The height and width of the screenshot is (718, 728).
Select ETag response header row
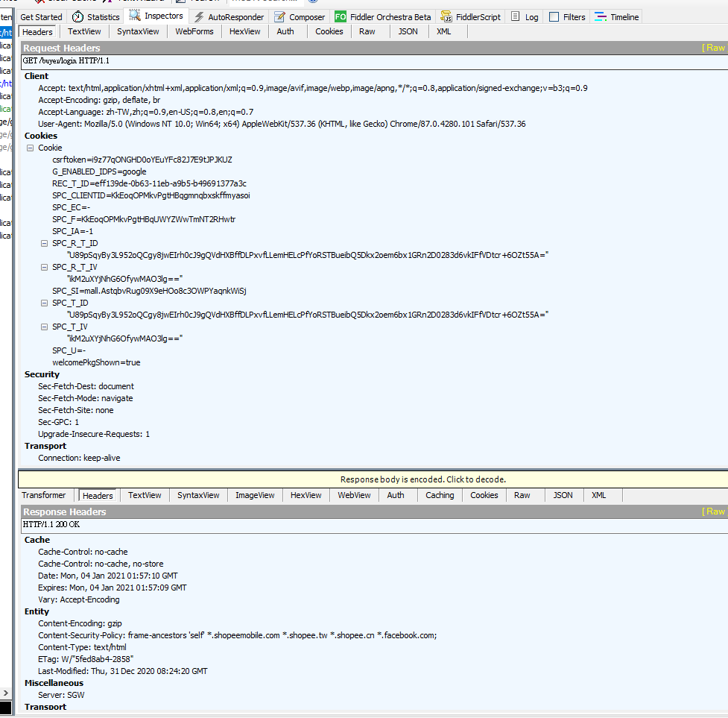click(86, 660)
